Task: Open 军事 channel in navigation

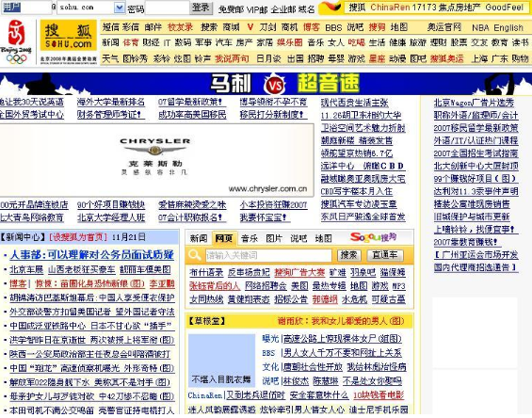Action: [x=202, y=42]
